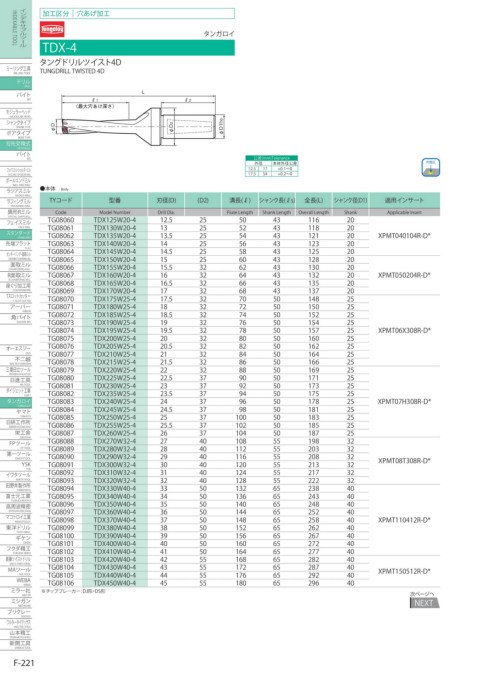480x677 pixels.
Task: Click the TYコード column header
Action: (x=61, y=200)
